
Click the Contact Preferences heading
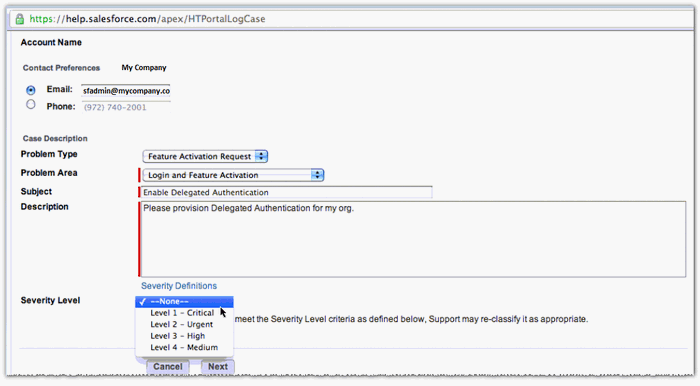61,68
